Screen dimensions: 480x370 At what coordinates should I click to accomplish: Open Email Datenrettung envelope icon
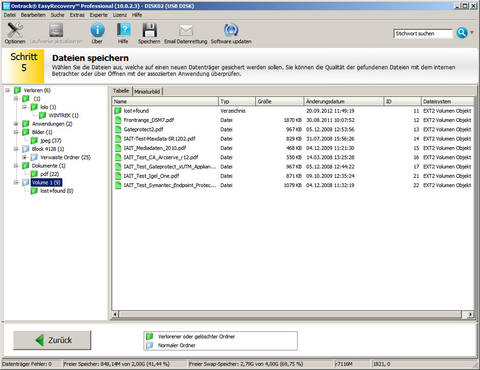[186, 31]
